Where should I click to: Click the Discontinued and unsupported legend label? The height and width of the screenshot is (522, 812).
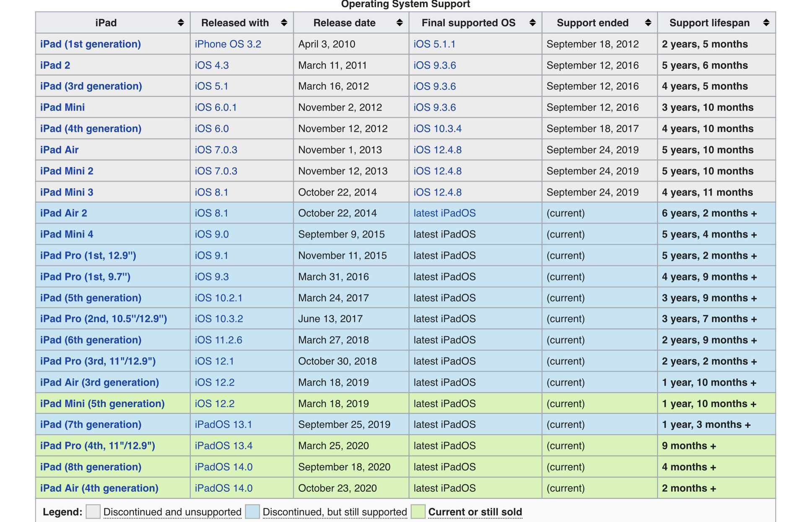click(173, 512)
